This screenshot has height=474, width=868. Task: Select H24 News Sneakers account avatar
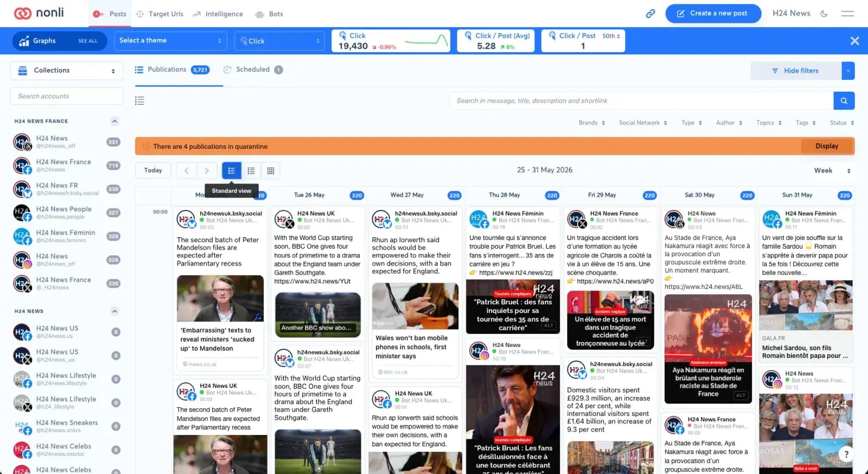[22, 426]
